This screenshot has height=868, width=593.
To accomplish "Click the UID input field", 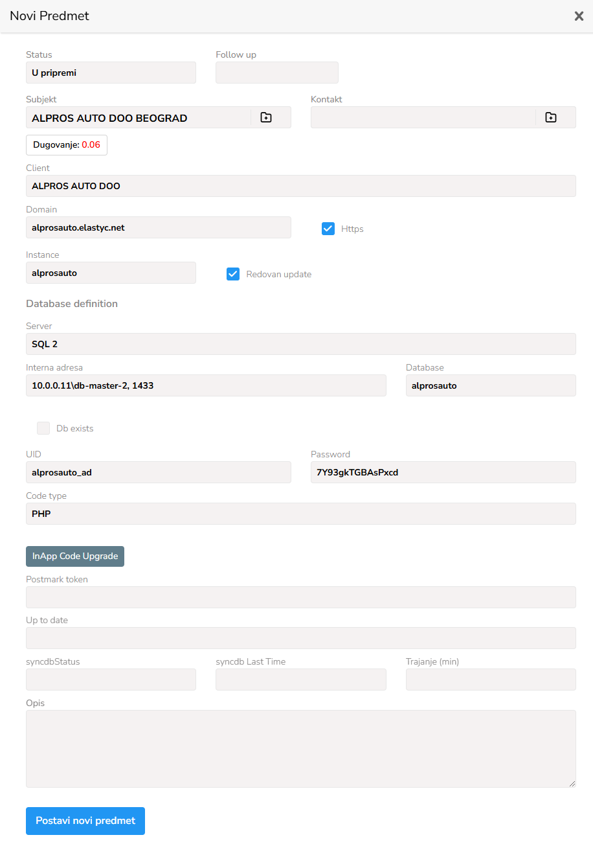I will 158,472.
